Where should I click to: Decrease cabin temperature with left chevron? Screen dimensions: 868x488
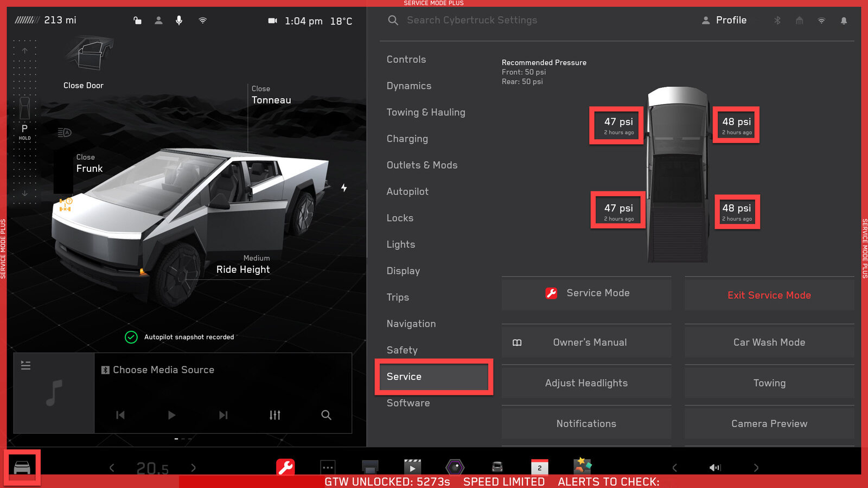112,467
